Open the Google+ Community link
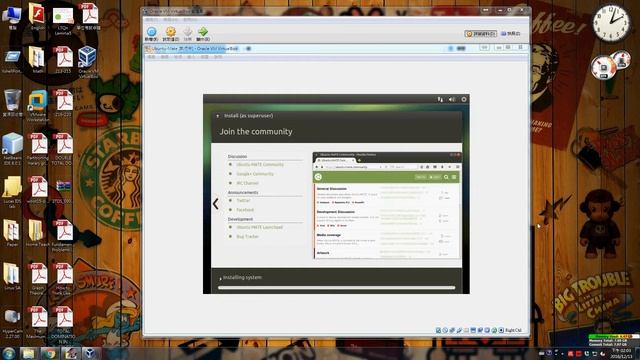Screen dimensions: 640x360 255,174
